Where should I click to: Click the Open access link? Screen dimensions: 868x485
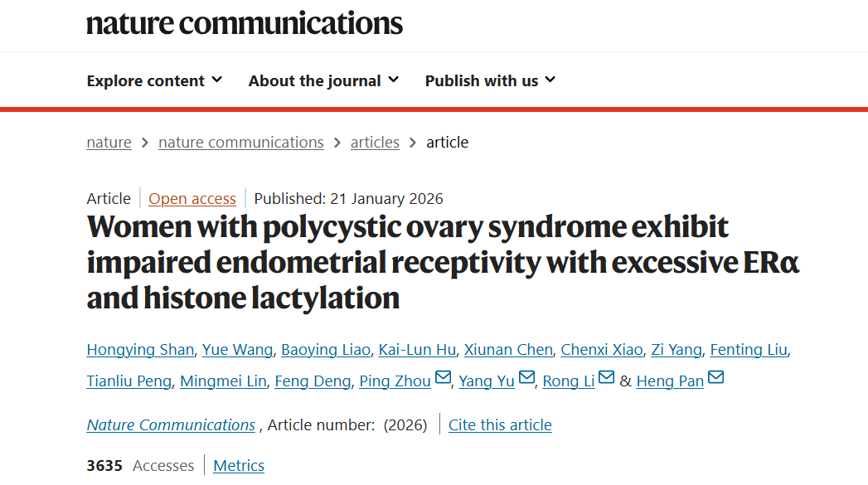(x=192, y=199)
